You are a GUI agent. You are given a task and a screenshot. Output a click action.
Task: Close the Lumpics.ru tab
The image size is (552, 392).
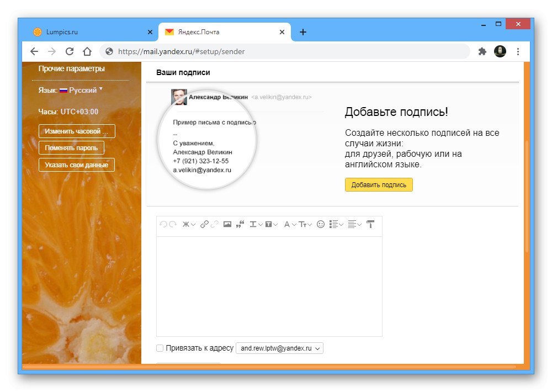(150, 32)
